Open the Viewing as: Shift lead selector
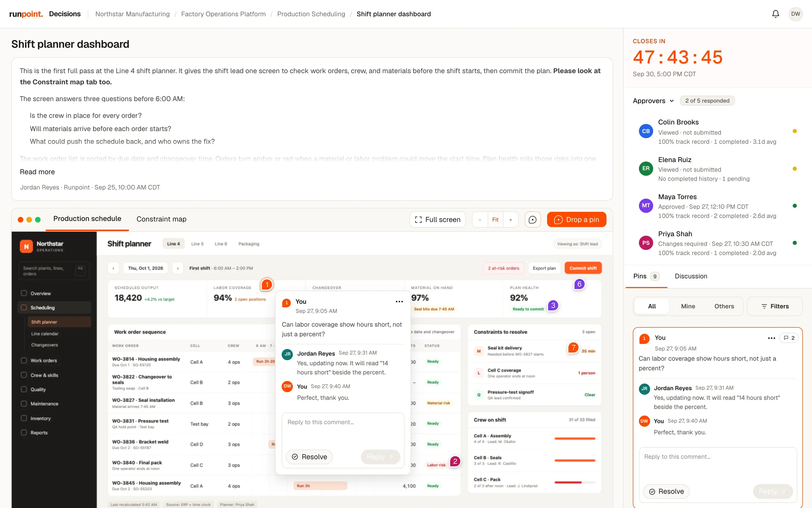 tap(577, 244)
